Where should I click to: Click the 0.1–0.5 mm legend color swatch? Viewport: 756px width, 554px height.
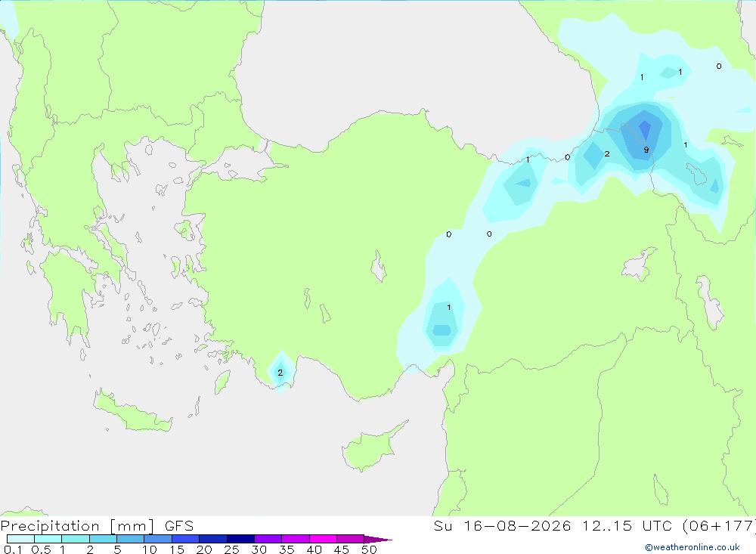click(x=20, y=539)
